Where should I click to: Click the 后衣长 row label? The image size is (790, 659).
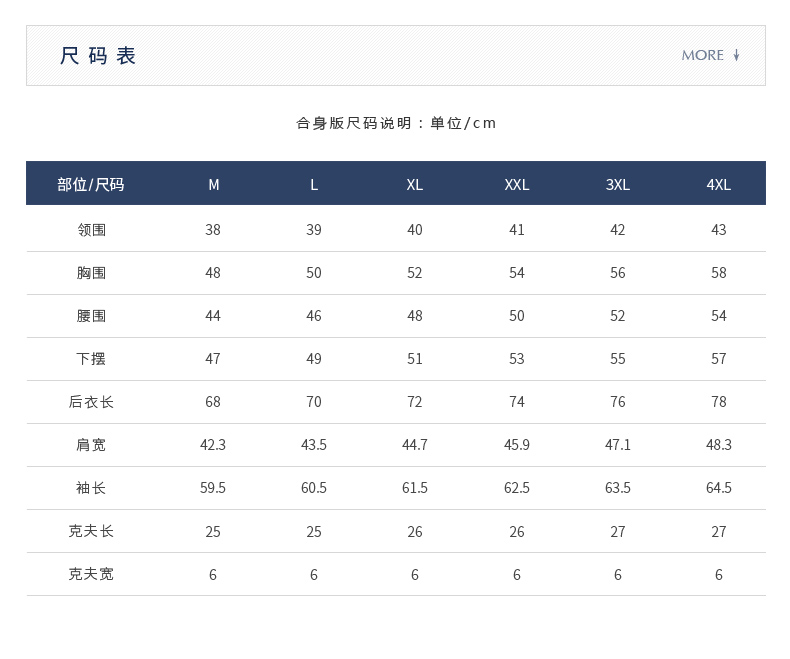(91, 402)
